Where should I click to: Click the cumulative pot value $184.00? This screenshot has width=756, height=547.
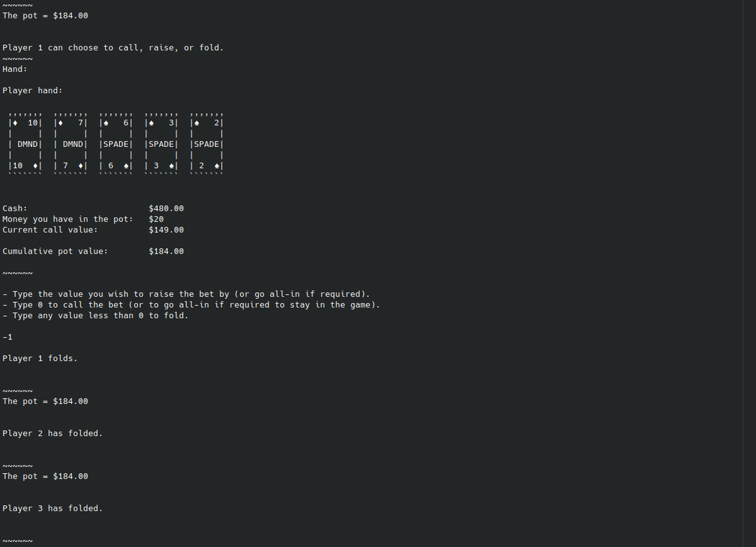tap(166, 252)
